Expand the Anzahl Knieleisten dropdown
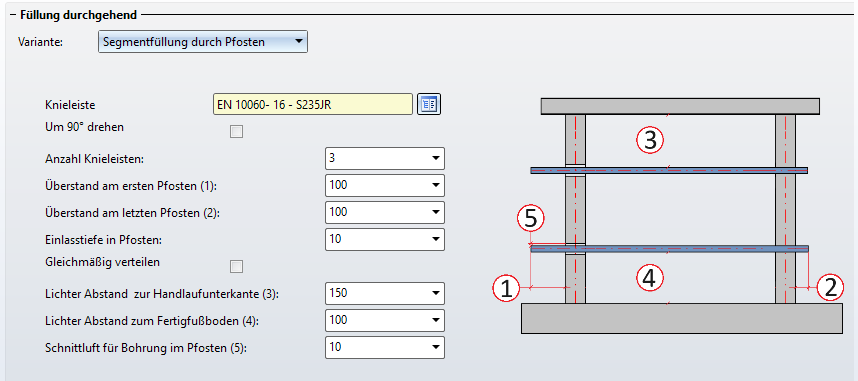858x381 pixels. pos(385,158)
